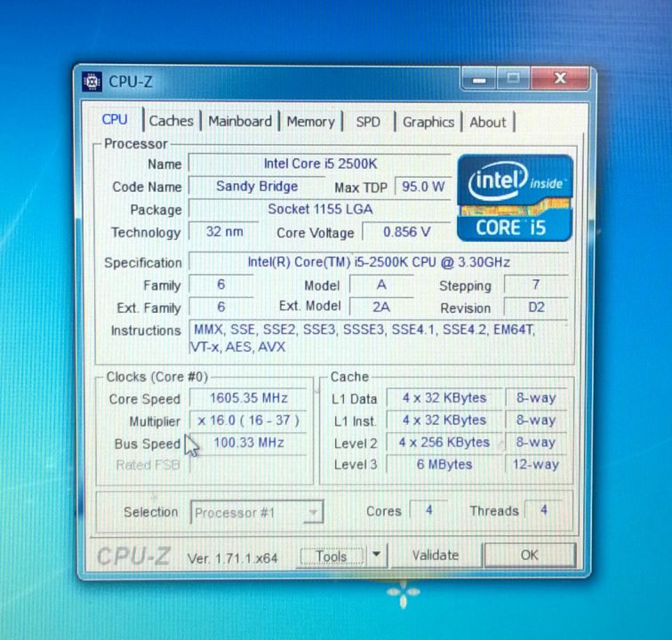Click the Intel Core i5 logo badge

515,197
